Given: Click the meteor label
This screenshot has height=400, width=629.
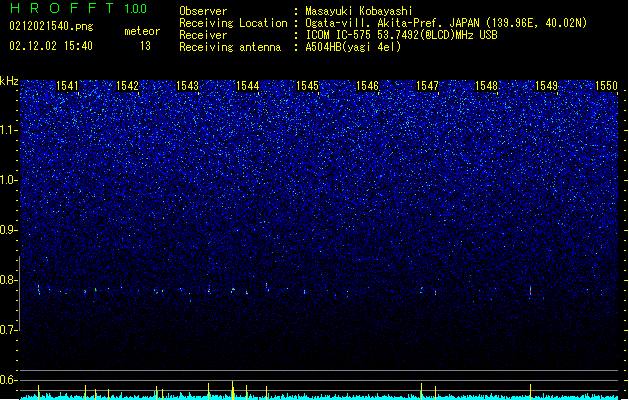Looking at the screenshot, I should pyautogui.click(x=142, y=31).
